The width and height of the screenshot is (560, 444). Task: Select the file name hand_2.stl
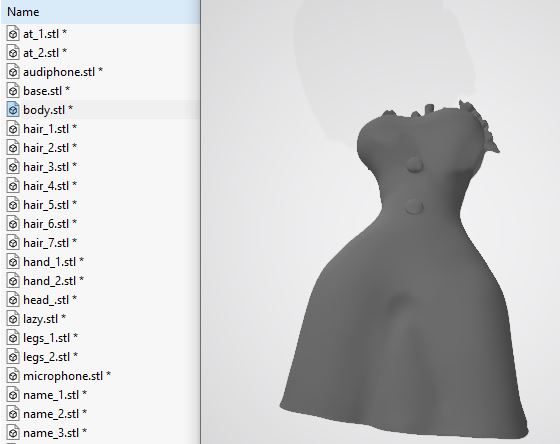(54, 281)
